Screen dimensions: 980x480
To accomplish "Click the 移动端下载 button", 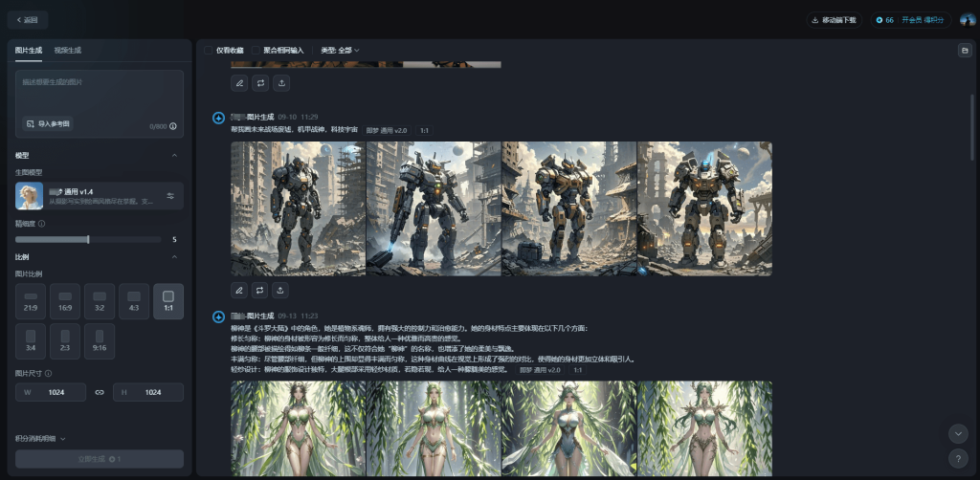I will 835,19.
